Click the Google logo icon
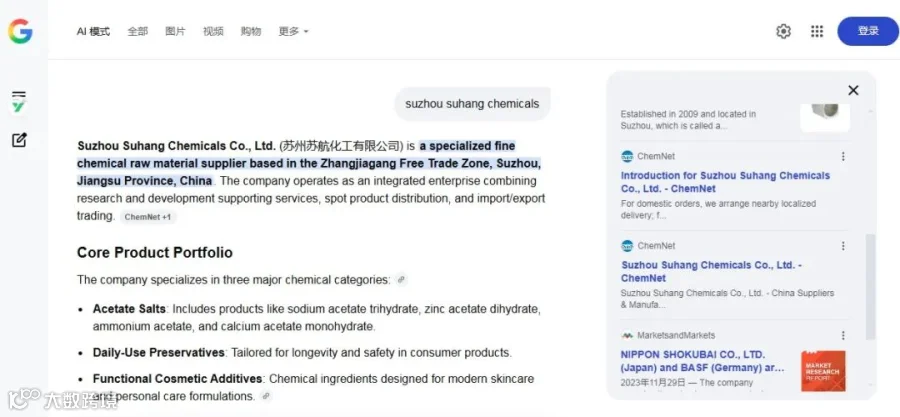This screenshot has height=417, width=900. coord(20,31)
